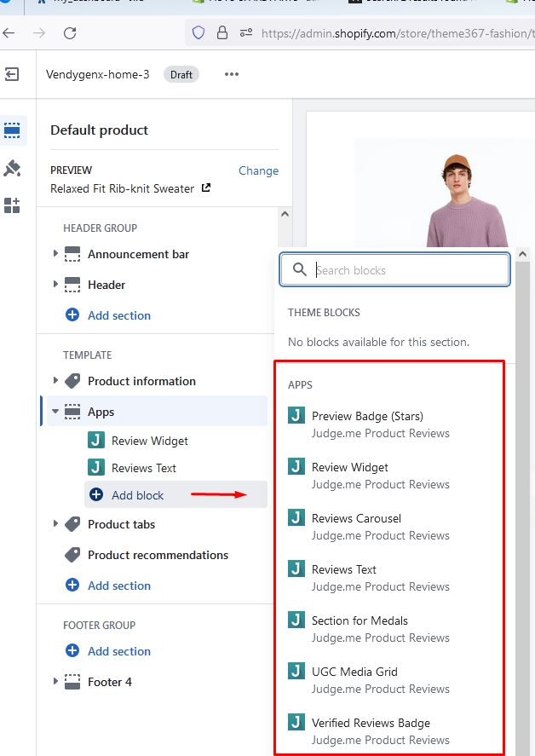Click Judge.me icon of Verified Reviews Badge
The image size is (535, 756).
[296, 722]
